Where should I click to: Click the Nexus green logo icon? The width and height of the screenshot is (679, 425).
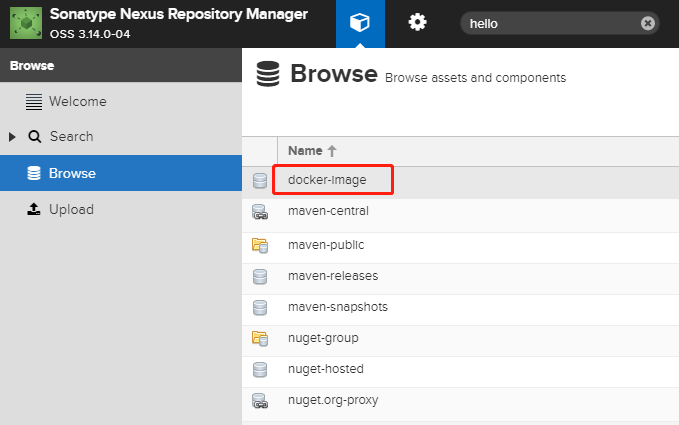[26, 23]
